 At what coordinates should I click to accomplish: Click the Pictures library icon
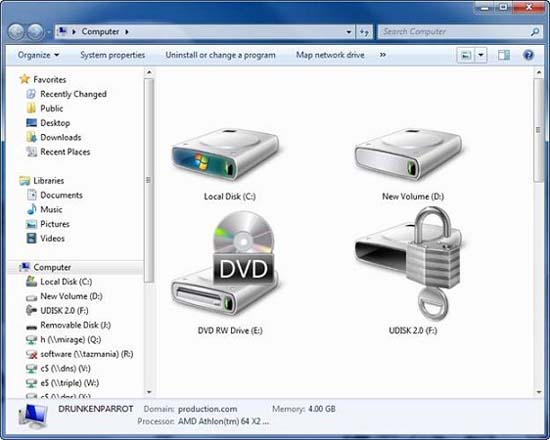pos(32,224)
